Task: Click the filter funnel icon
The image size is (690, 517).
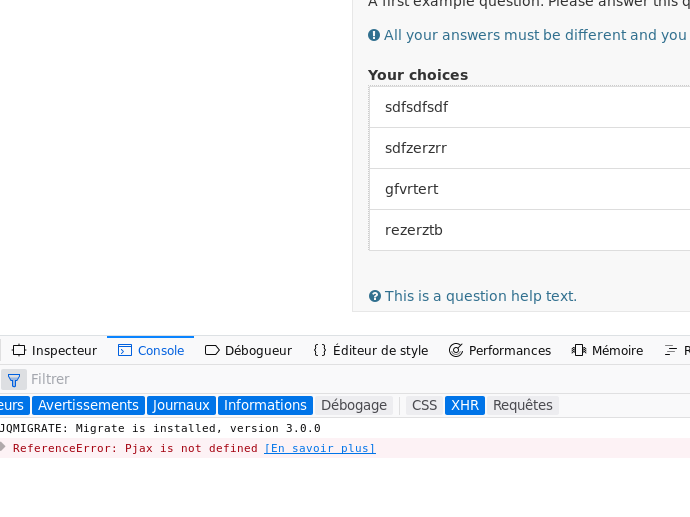Action: click(x=14, y=380)
